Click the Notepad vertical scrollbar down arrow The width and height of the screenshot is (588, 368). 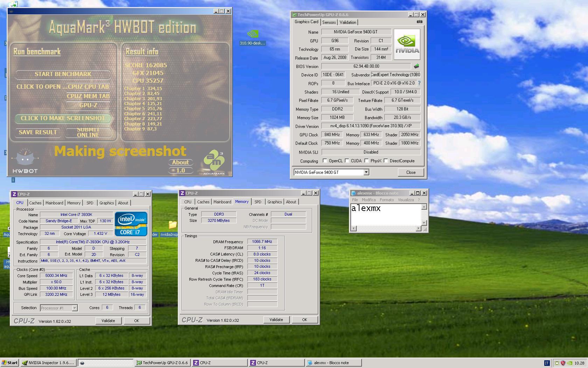tap(424, 223)
